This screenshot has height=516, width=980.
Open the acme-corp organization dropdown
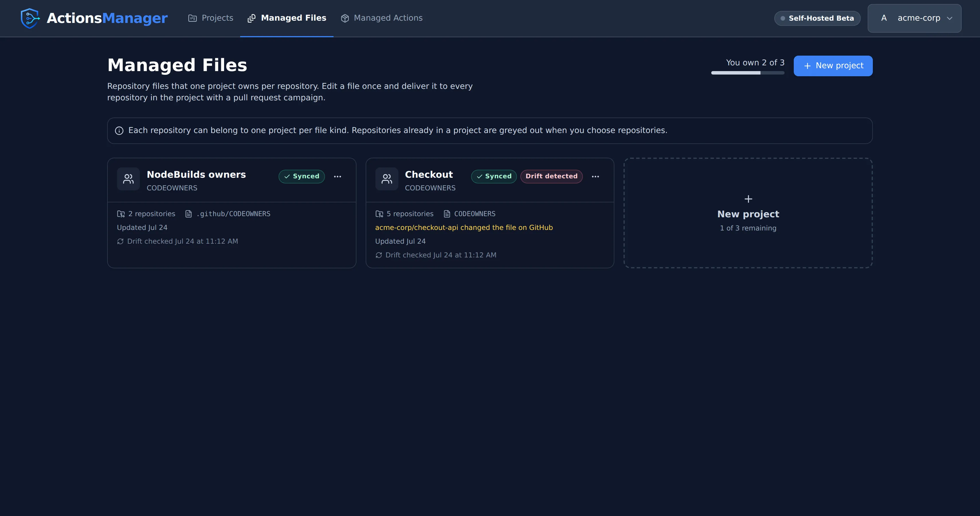click(914, 18)
